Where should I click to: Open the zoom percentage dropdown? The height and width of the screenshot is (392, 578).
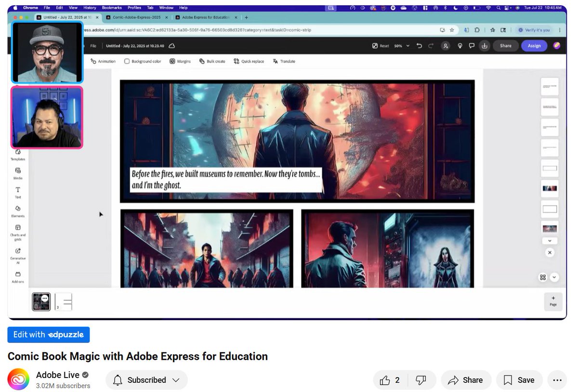402,46
